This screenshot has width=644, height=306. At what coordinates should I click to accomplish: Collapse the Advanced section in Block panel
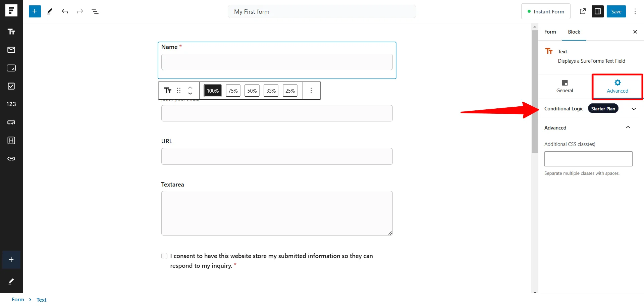click(628, 127)
